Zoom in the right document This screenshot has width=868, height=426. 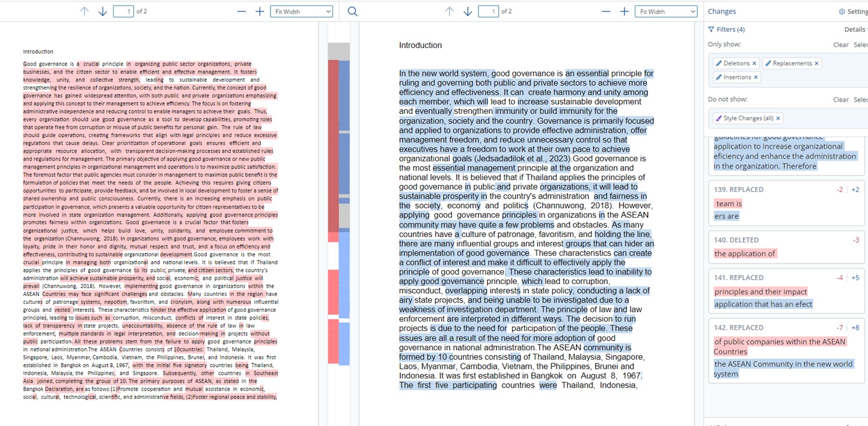click(x=625, y=11)
